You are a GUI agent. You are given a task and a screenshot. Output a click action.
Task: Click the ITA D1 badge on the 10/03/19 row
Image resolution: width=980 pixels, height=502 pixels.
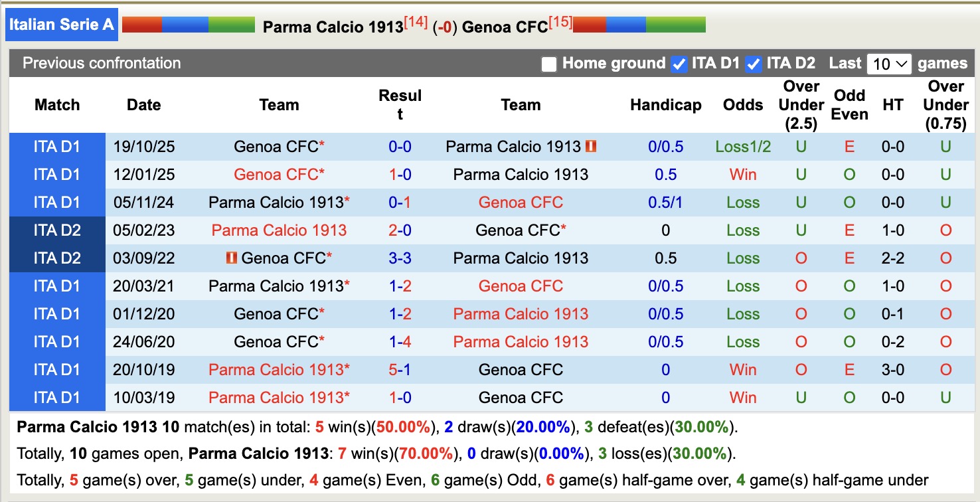click(57, 397)
